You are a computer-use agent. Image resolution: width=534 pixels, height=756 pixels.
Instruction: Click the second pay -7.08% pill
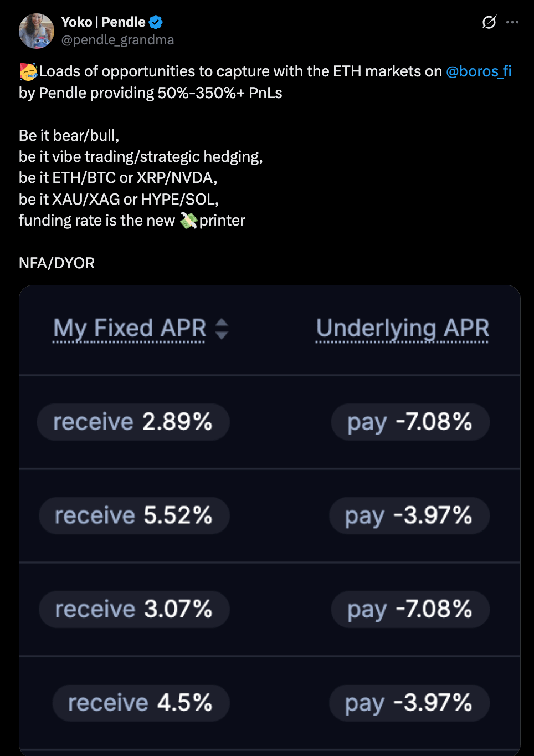(x=410, y=609)
